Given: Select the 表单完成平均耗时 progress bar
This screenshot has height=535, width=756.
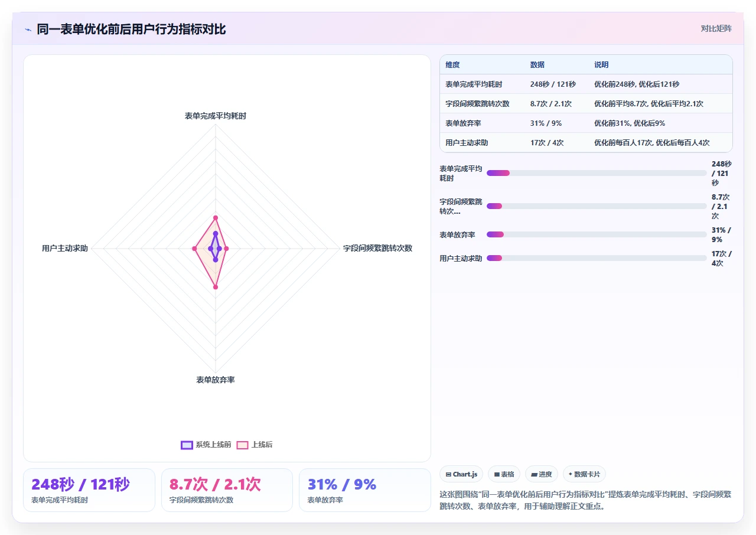Looking at the screenshot, I should [x=597, y=173].
